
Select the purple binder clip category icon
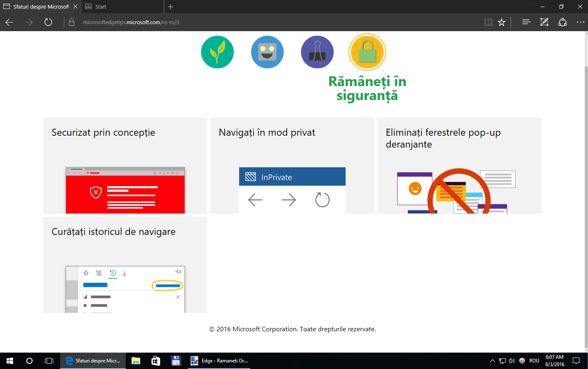click(x=317, y=52)
